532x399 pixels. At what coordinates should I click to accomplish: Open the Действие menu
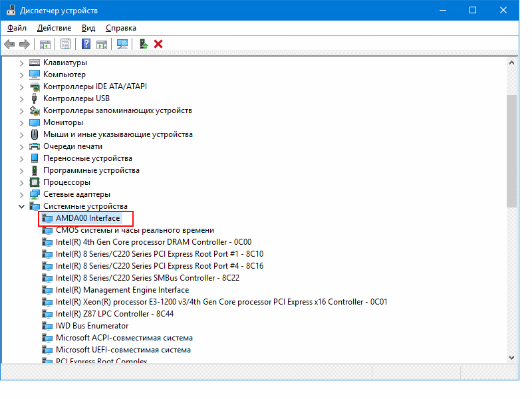point(54,28)
